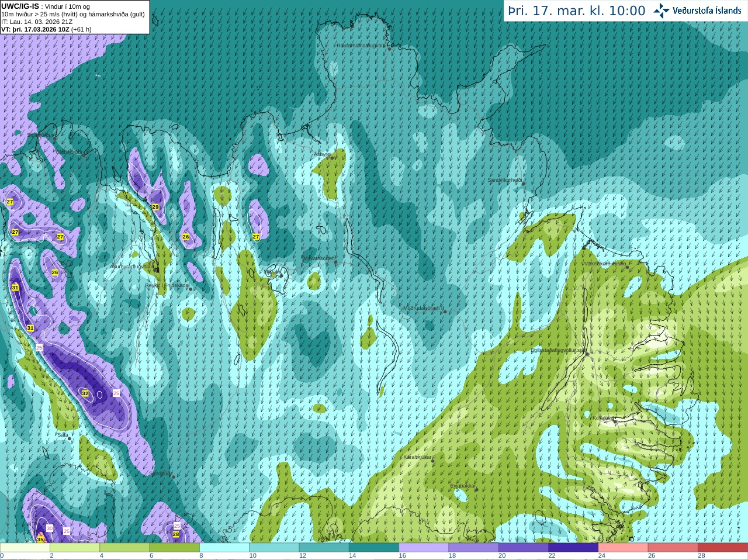Select the 24–26 m/s pink legend swatch
748x560 pixels.
[624, 548]
